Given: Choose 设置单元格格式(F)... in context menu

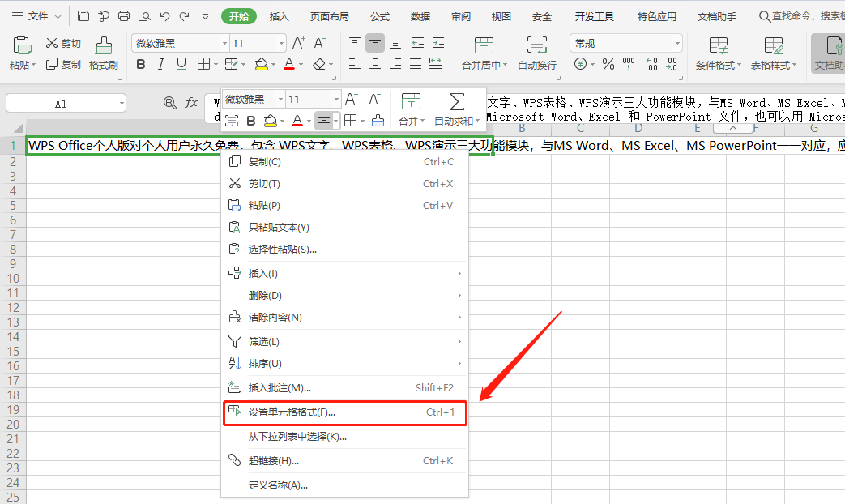Looking at the screenshot, I should (344, 412).
